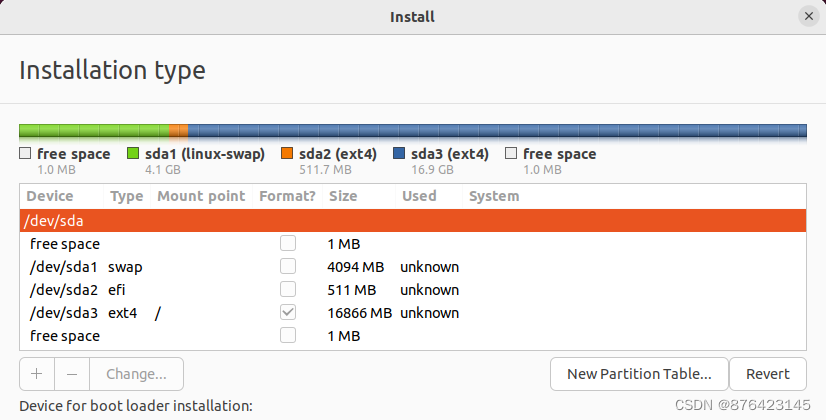The height and width of the screenshot is (420, 826).
Task: Toggle format checkbox for last free space row
Action: point(288,335)
